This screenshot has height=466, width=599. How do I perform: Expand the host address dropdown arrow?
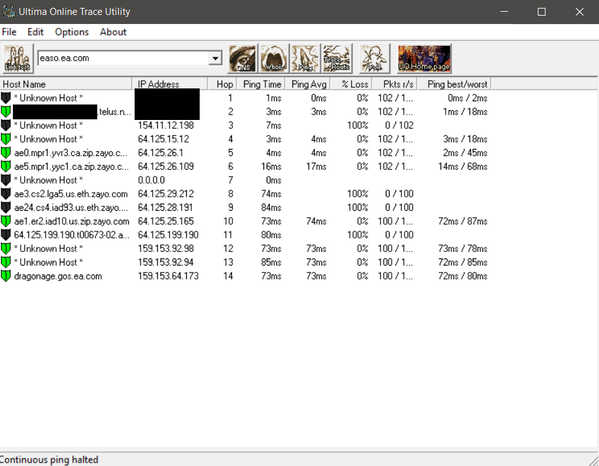click(215, 58)
